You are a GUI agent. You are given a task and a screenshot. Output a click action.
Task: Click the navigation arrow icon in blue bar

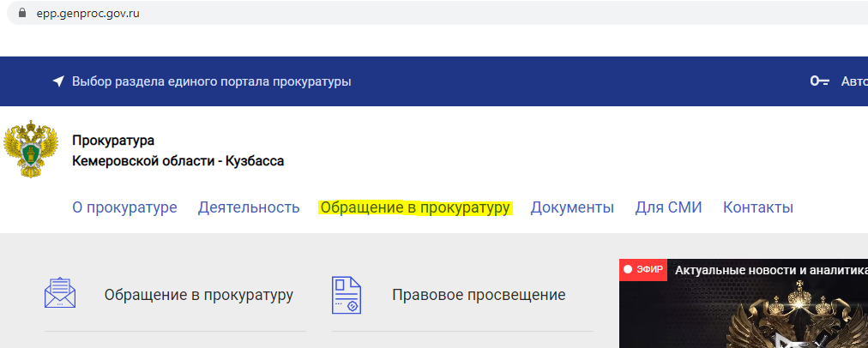pos(58,82)
